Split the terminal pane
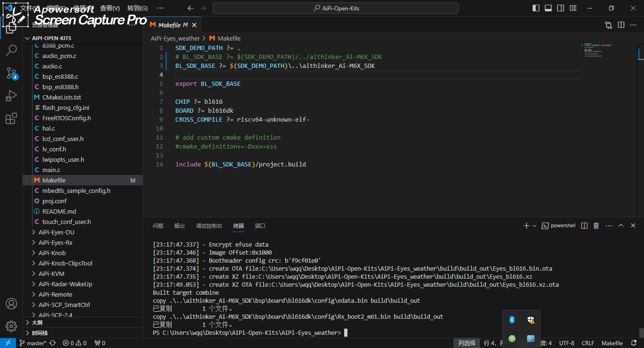This screenshot has height=348, width=644. (x=585, y=226)
